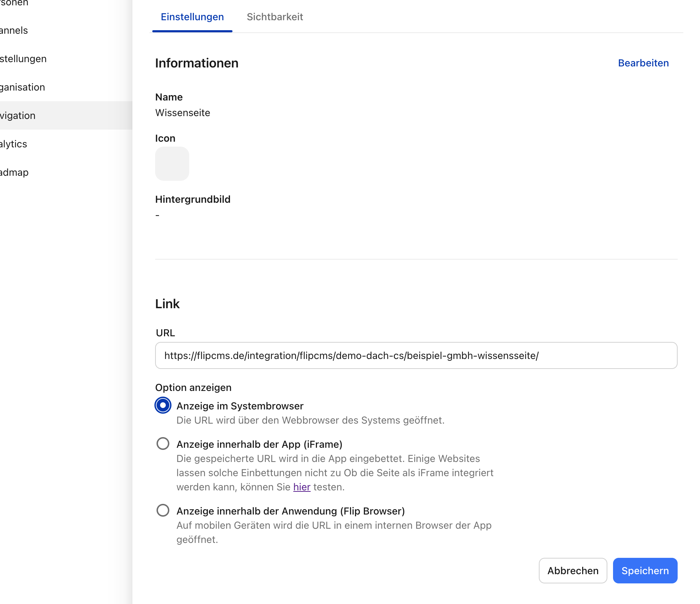Save changes with the Speichern button
Image resolution: width=700 pixels, height=604 pixels.
pyautogui.click(x=645, y=571)
